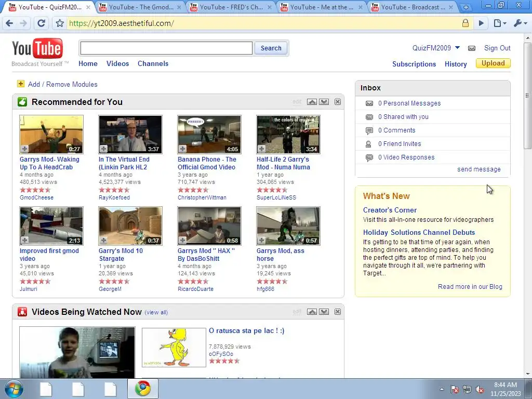Add Banana Phone video to queue
The height and width of the screenshot is (399, 532).
183,149
